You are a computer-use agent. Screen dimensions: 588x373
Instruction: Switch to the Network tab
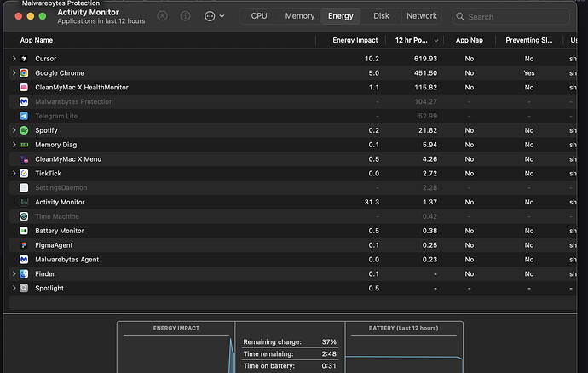pos(422,16)
